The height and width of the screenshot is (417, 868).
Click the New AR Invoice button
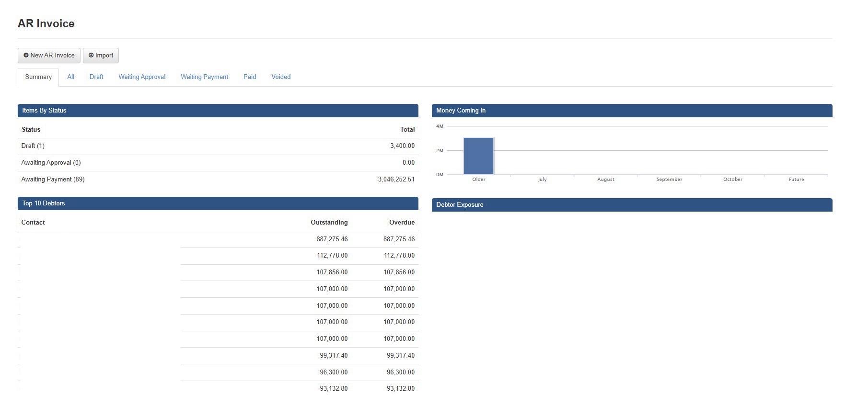click(x=49, y=56)
